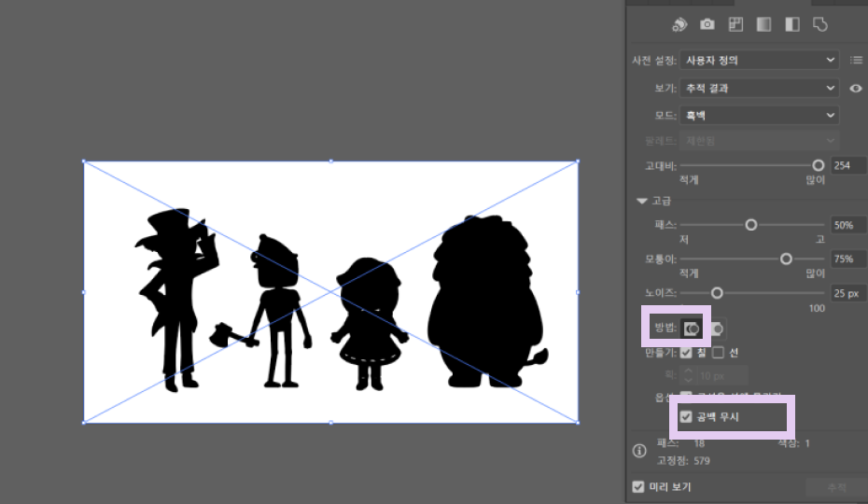Choose the Low Color preset icon

tap(735, 24)
